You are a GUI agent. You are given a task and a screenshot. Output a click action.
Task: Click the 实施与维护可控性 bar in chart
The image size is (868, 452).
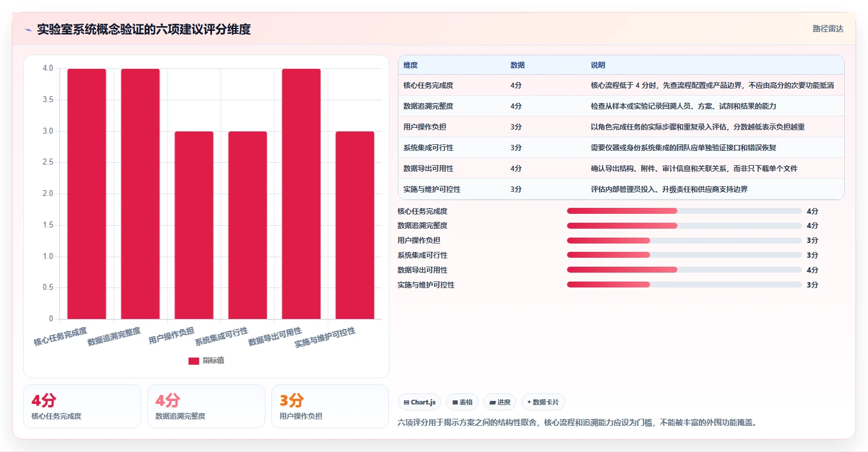point(355,225)
